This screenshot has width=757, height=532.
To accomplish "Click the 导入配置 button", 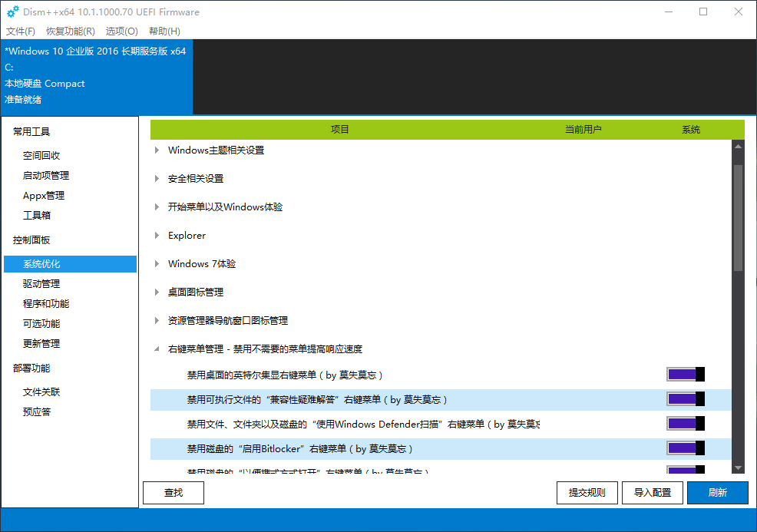I will tap(652, 493).
